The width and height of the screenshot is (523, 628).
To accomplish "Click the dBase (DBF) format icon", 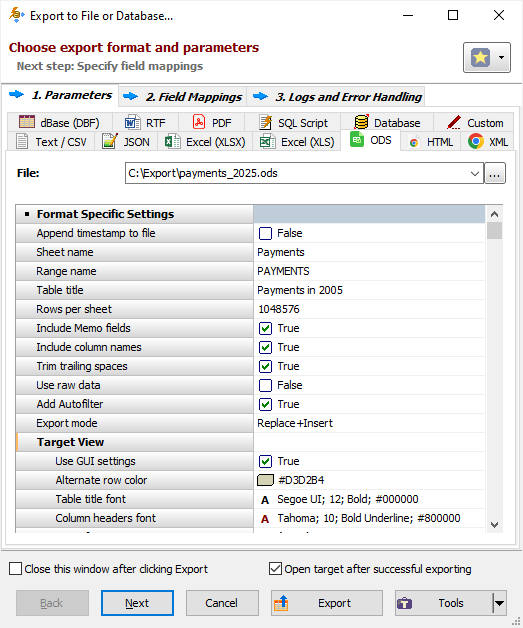I will (27, 122).
